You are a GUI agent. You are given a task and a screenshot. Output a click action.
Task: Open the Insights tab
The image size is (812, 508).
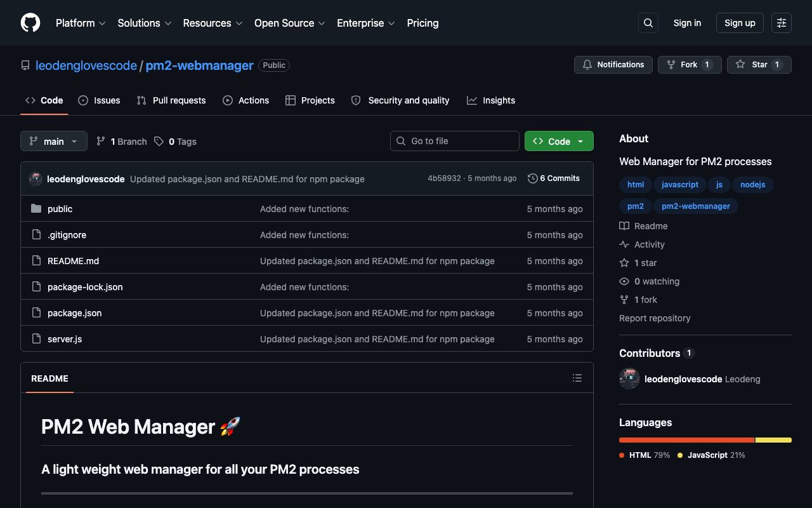click(x=491, y=100)
